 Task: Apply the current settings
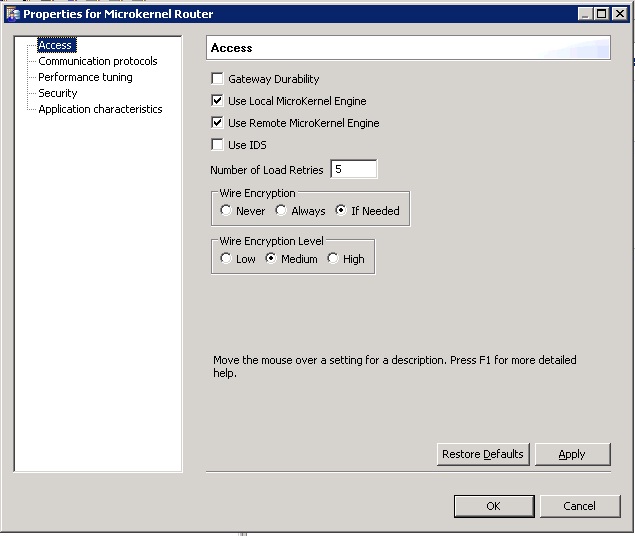tap(572, 454)
